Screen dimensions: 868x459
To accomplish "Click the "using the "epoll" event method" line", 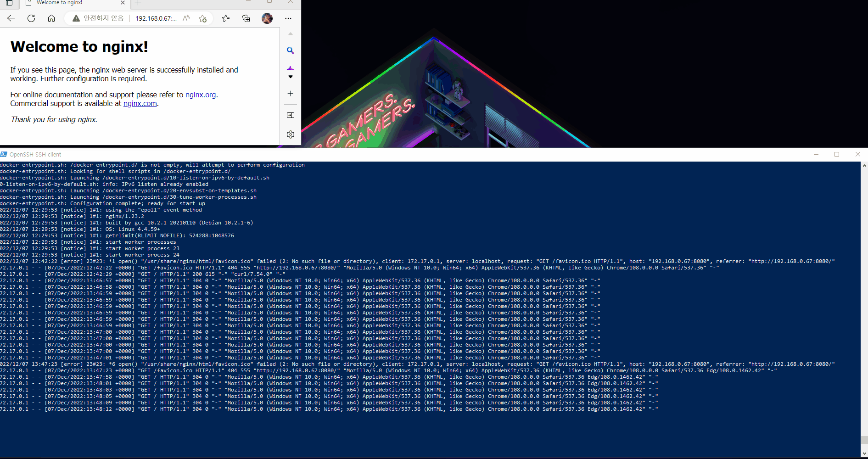I will pyautogui.click(x=101, y=210).
